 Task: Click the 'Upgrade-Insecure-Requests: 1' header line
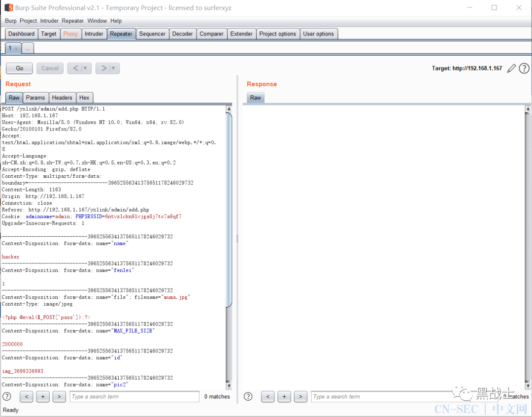click(43, 223)
